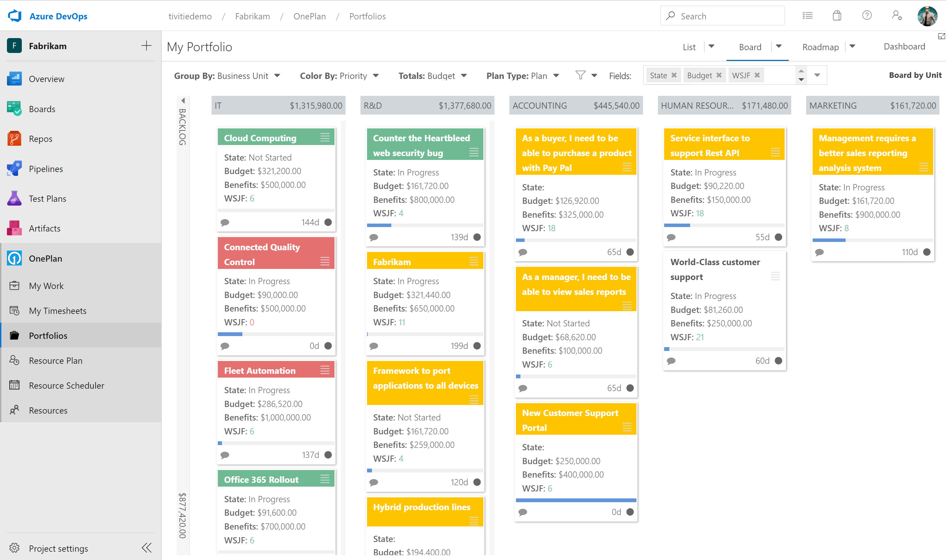This screenshot has height=560, width=946.
Task: Remove the Budget field chip
Action: tap(719, 75)
